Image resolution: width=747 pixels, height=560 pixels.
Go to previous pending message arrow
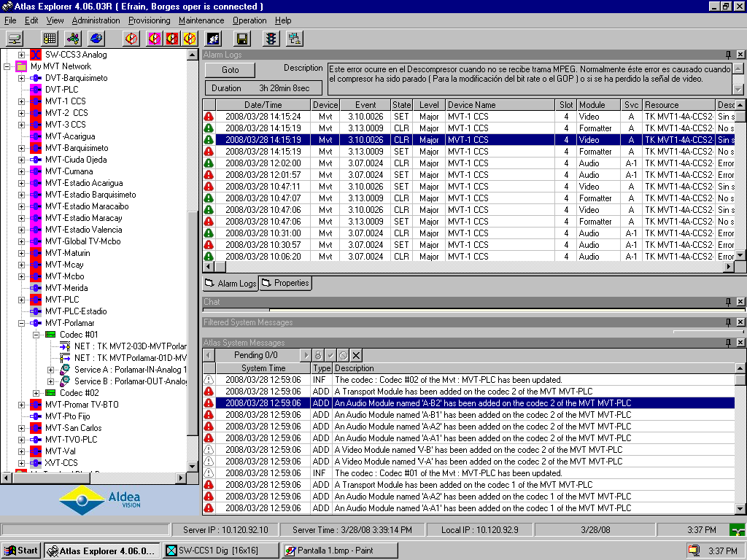click(x=209, y=355)
